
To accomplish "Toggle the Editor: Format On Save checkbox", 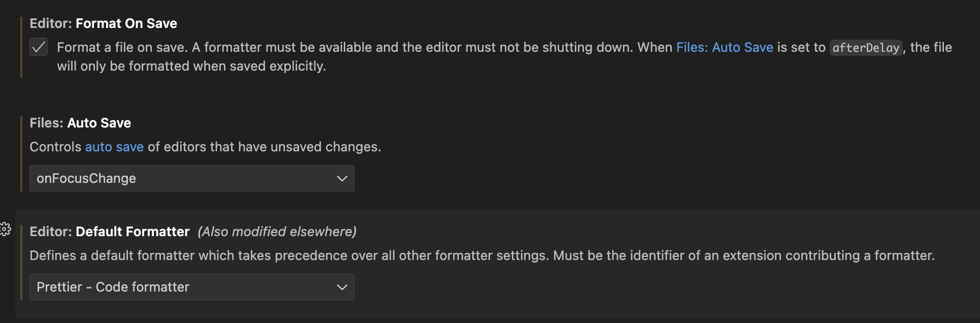I will (38, 47).
